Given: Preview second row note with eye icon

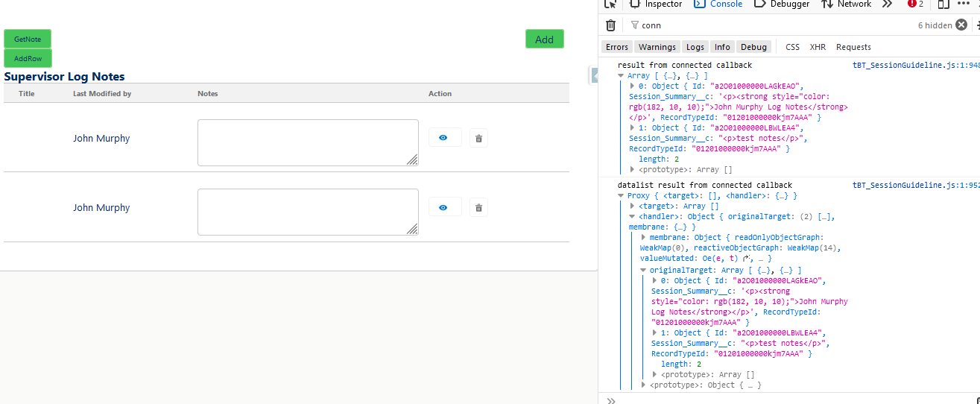Looking at the screenshot, I should pyautogui.click(x=444, y=208).
